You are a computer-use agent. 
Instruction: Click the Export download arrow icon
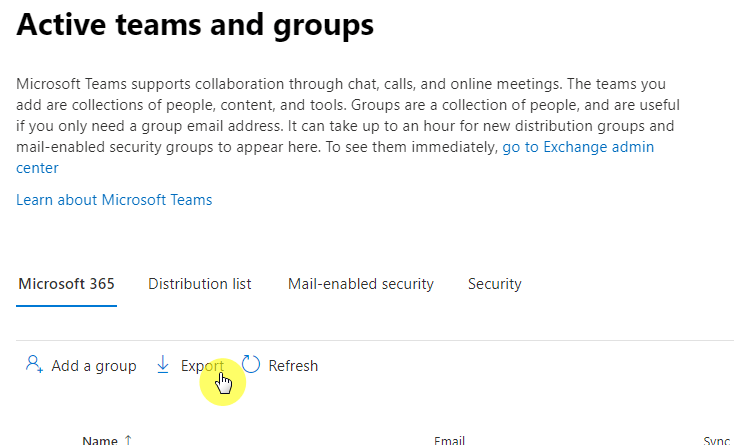pos(162,365)
